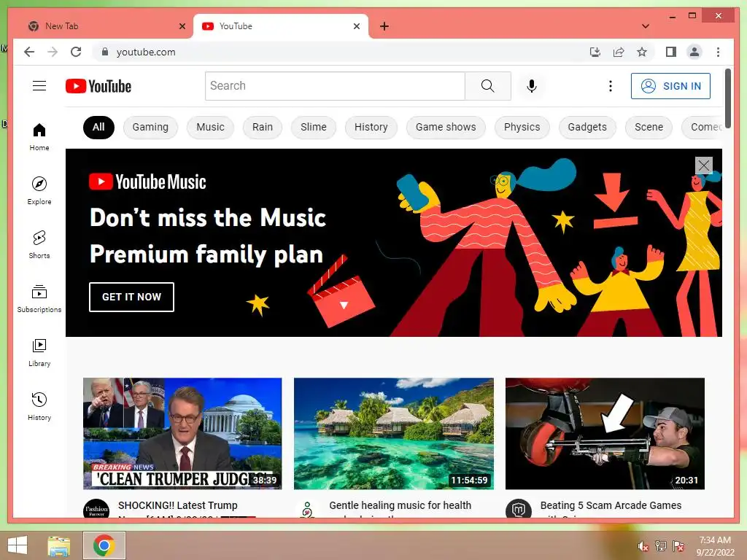Screen dimensions: 747x560
Task: Click the Chrome taskbar icon
Action: point(104,545)
